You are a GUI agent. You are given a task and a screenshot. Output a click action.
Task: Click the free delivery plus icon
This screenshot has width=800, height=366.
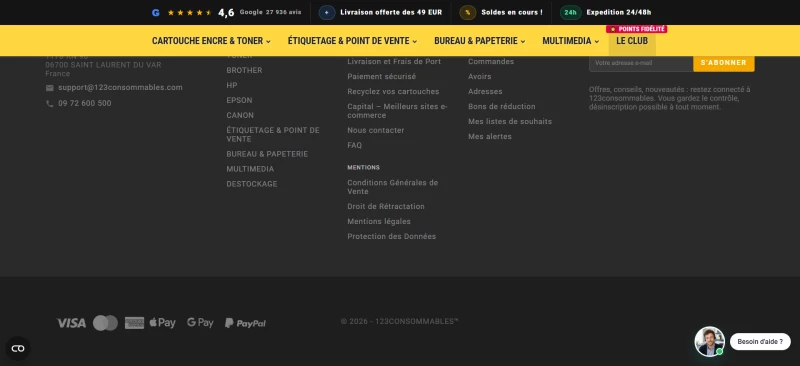pyautogui.click(x=327, y=12)
